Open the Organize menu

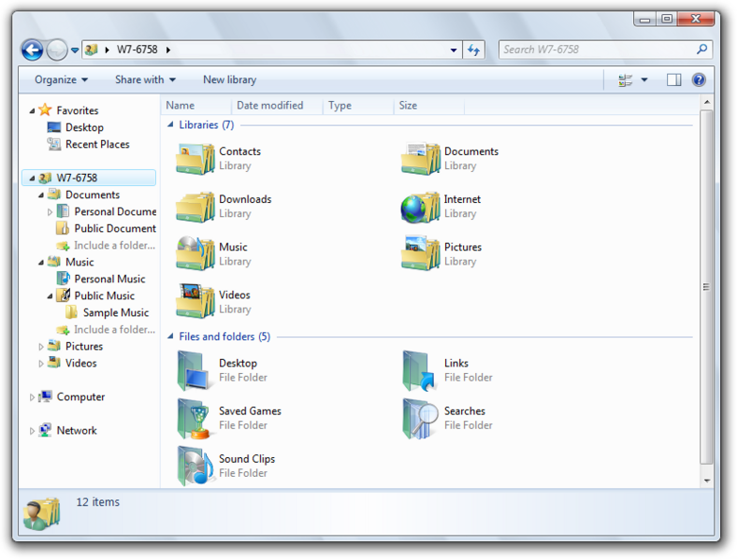pyautogui.click(x=61, y=79)
